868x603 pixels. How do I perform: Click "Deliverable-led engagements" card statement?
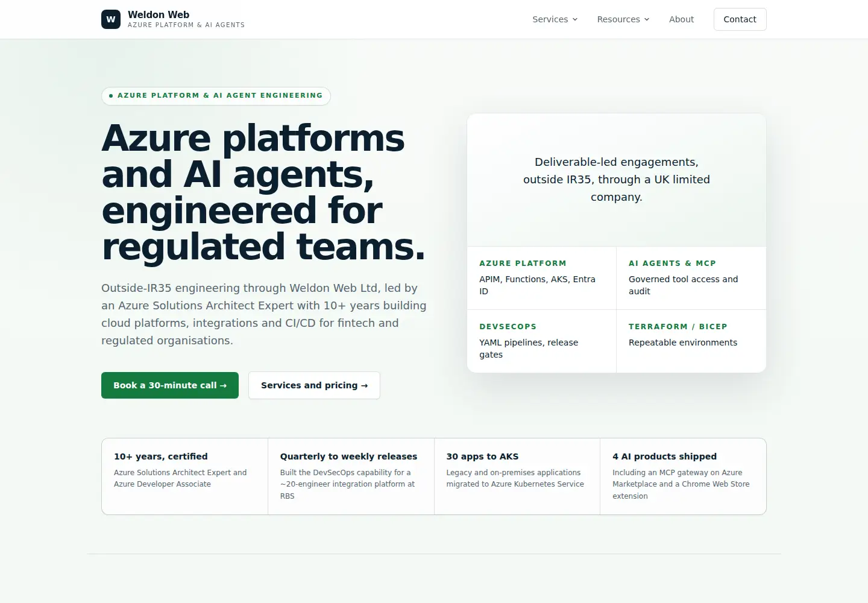[x=617, y=180]
